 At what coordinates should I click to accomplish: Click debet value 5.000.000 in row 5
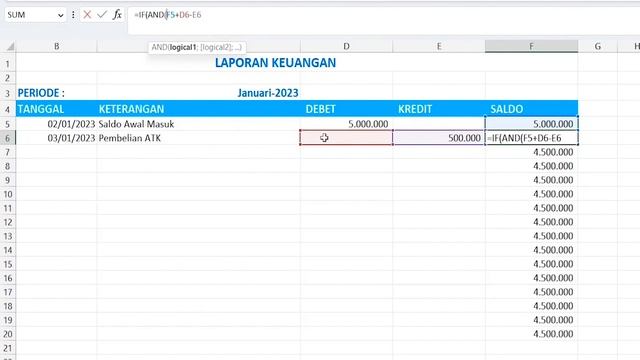368,124
